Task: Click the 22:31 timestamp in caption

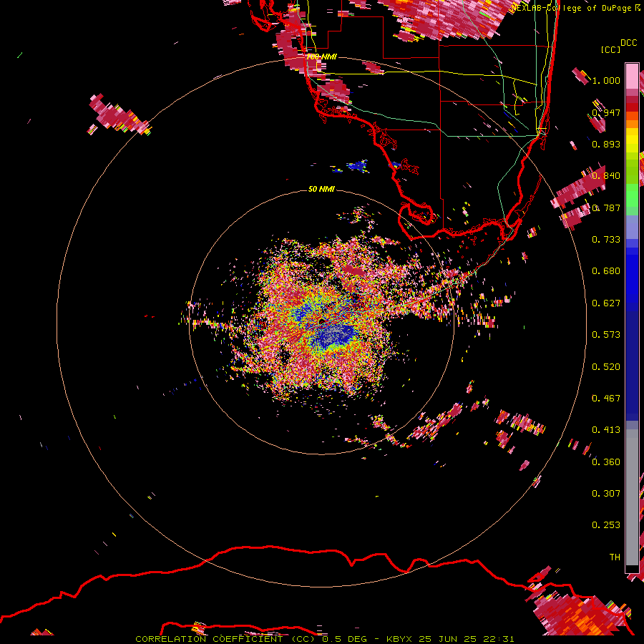Action: pos(498,639)
